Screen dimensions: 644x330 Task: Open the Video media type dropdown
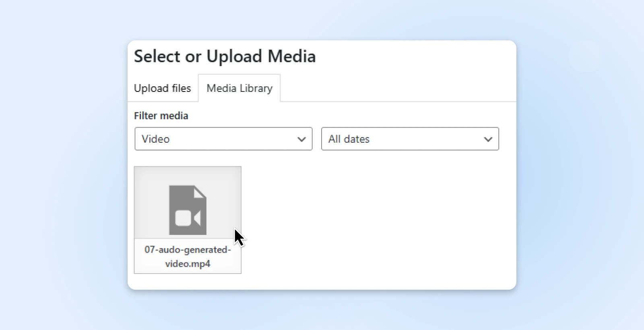[x=223, y=139]
